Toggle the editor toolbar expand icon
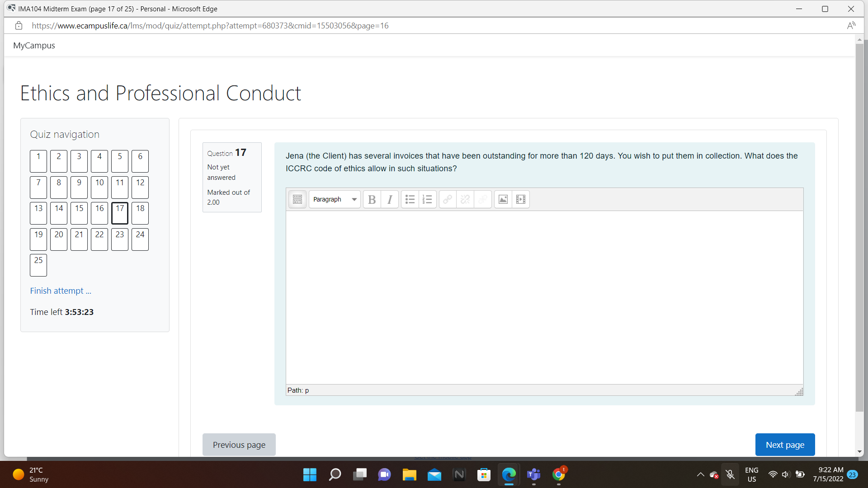Viewport: 868px width, 488px height. (297, 199)
